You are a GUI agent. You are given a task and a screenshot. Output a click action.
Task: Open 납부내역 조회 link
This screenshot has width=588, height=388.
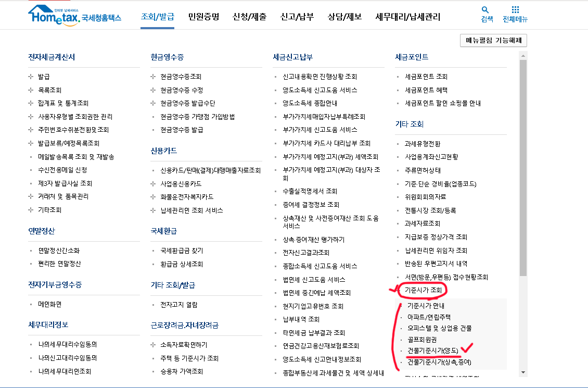301,319
